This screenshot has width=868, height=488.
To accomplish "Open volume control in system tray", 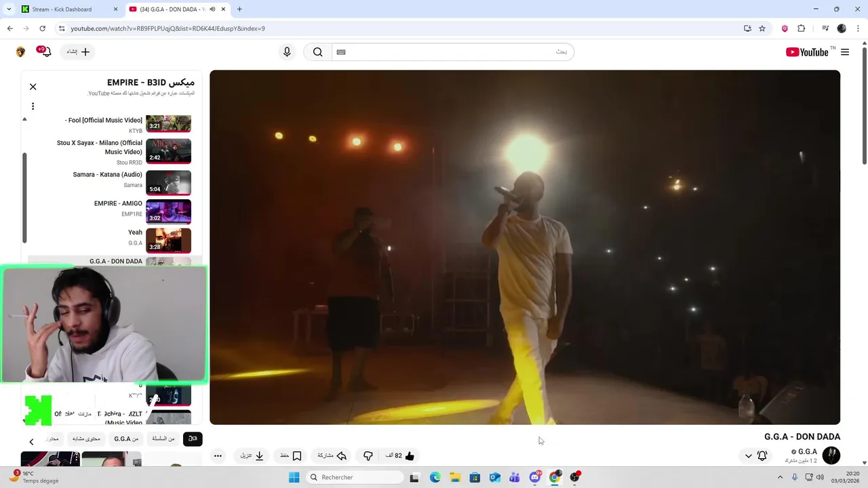I will pos(820,477).
